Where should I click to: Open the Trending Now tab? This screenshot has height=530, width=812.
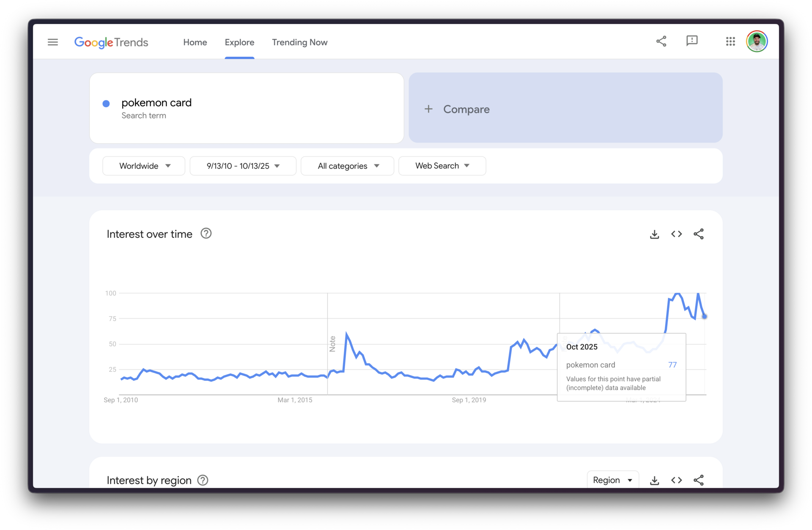(299, 42)
